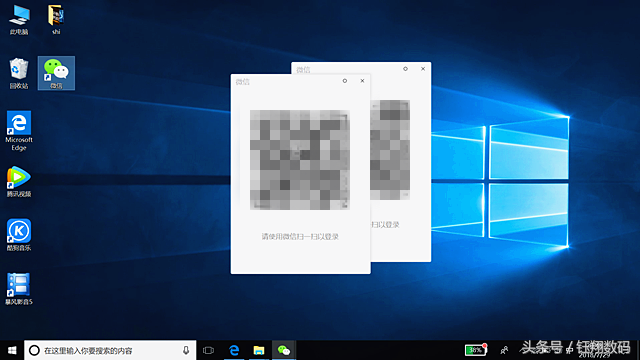Switch to WeChat on the taskbar

284,350
